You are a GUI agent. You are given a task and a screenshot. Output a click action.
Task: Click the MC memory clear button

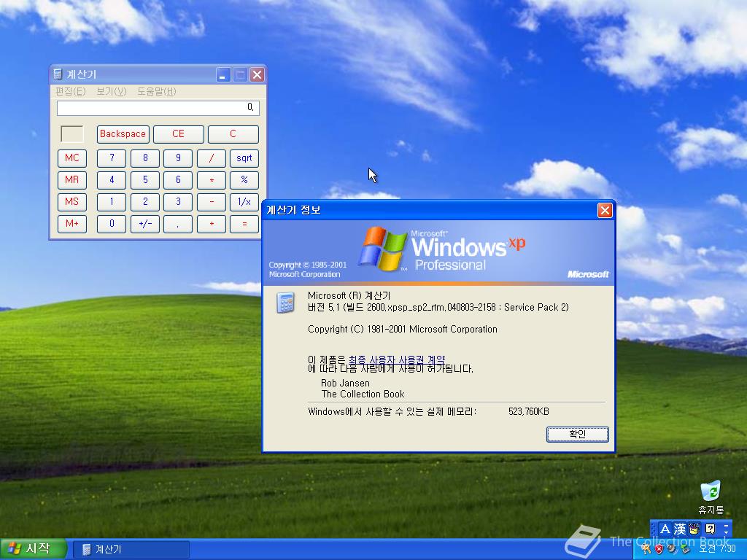click(72, 158)
